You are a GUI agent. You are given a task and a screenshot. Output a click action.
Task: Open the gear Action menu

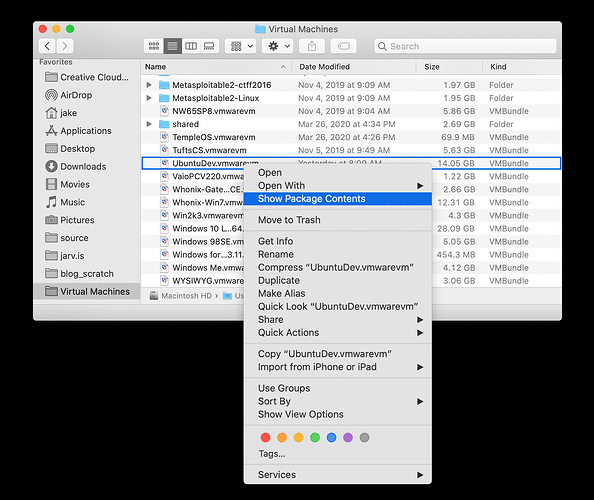[x=278, y=46]
